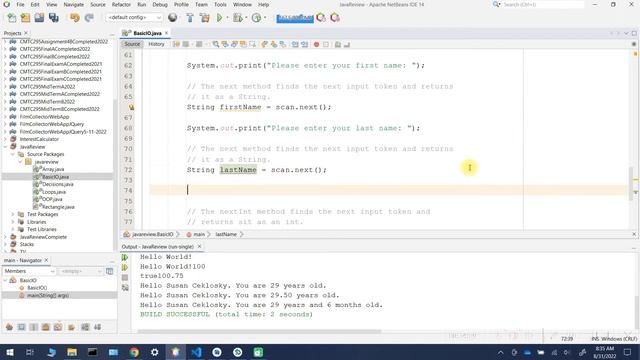
Task: Click the New Project toolbar icon
Action: [x=25, y=18]
